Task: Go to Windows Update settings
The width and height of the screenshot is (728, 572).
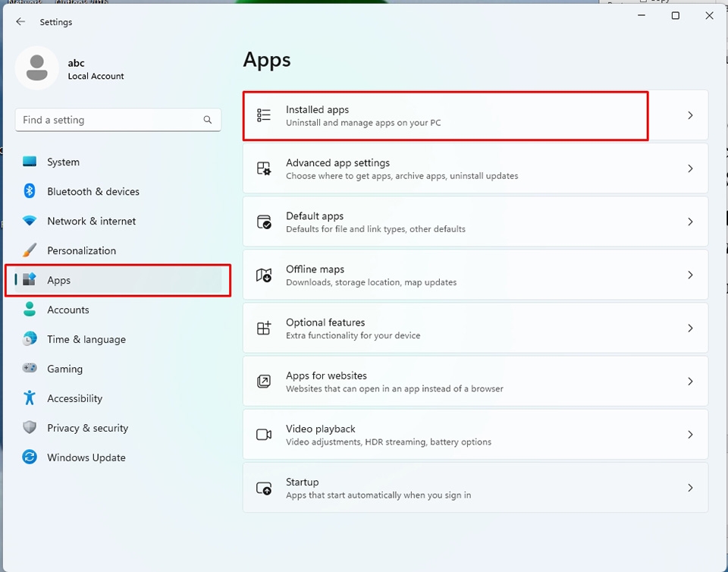Action: [86, 458]
